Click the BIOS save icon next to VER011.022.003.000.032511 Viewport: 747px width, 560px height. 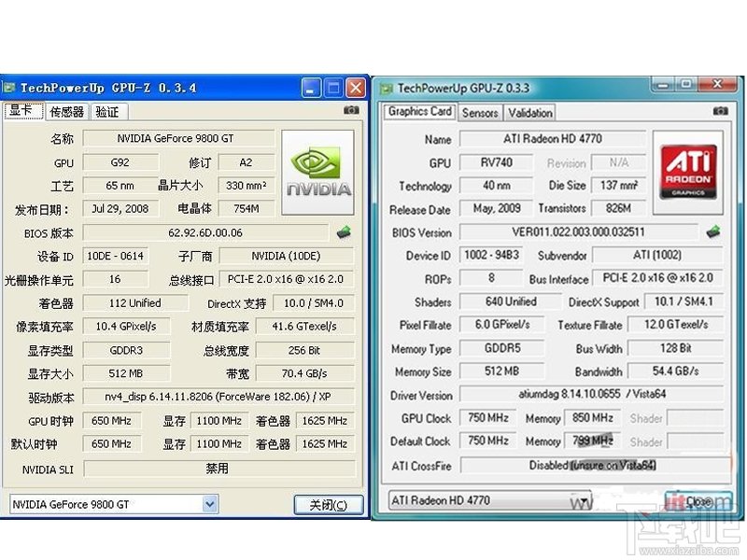716,232
